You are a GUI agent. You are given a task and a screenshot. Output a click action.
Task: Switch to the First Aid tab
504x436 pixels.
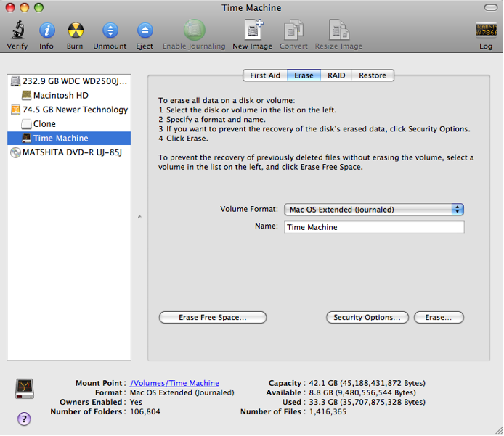[x=265, y=75]
